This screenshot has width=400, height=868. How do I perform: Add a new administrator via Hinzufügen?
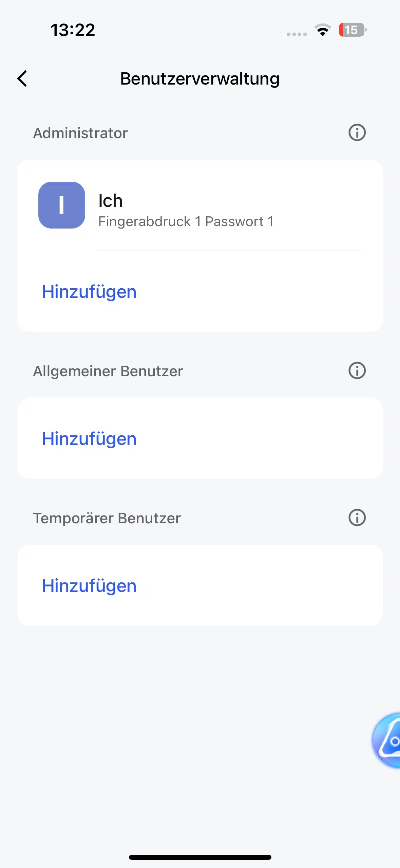click(x=89, y=292)
